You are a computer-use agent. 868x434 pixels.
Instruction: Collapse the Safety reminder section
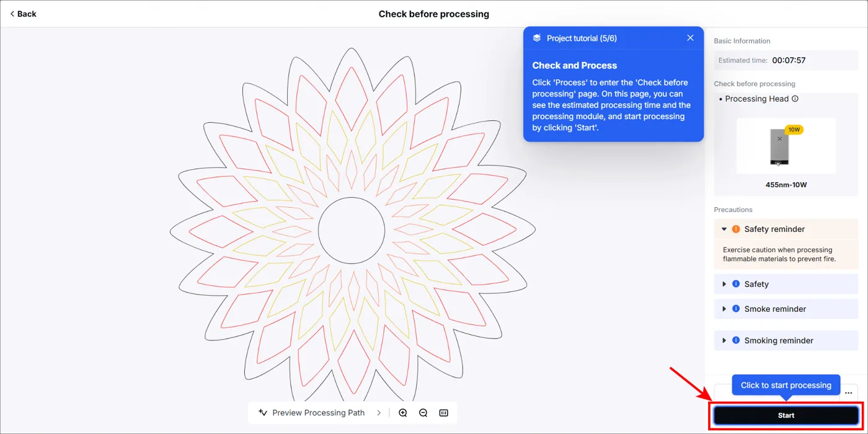724,229
